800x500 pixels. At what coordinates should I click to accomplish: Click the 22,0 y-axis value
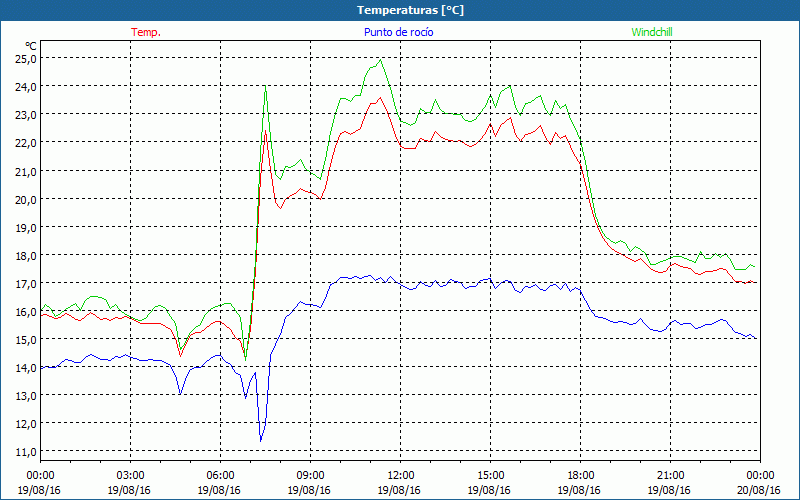pos(26,143)
